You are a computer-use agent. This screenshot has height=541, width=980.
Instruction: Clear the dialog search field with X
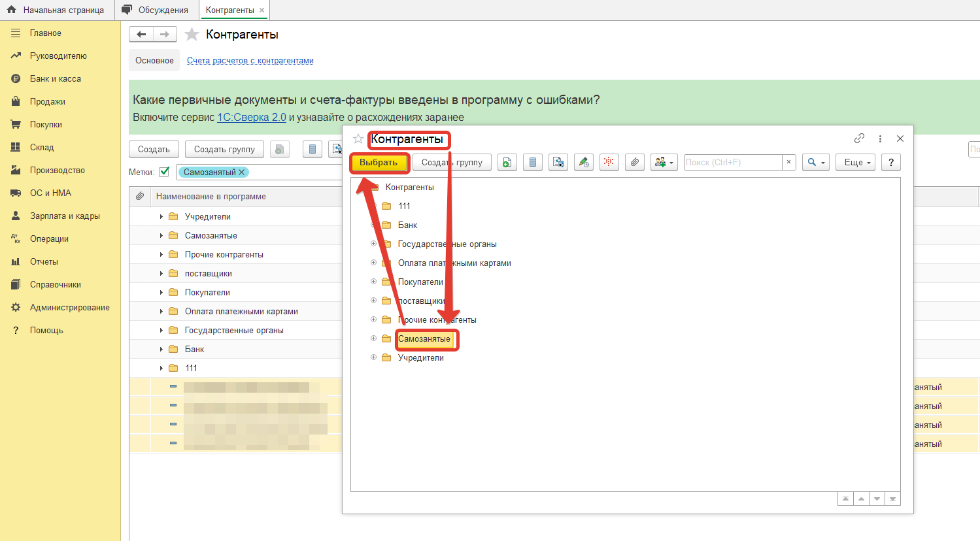tap(789, 163)
